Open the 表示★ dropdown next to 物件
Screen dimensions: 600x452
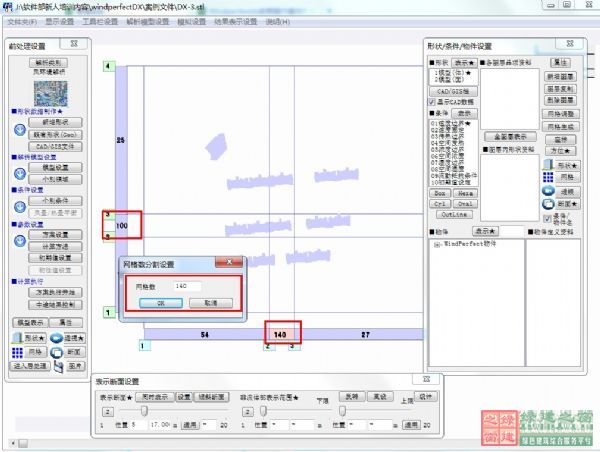(484, 231)
